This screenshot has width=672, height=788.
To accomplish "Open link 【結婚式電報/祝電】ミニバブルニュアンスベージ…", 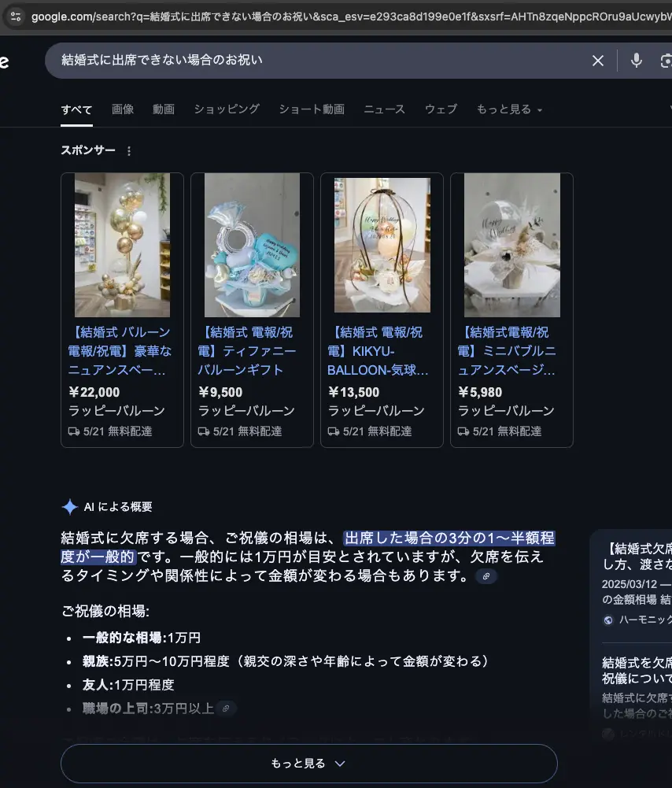I will (507, 351).
